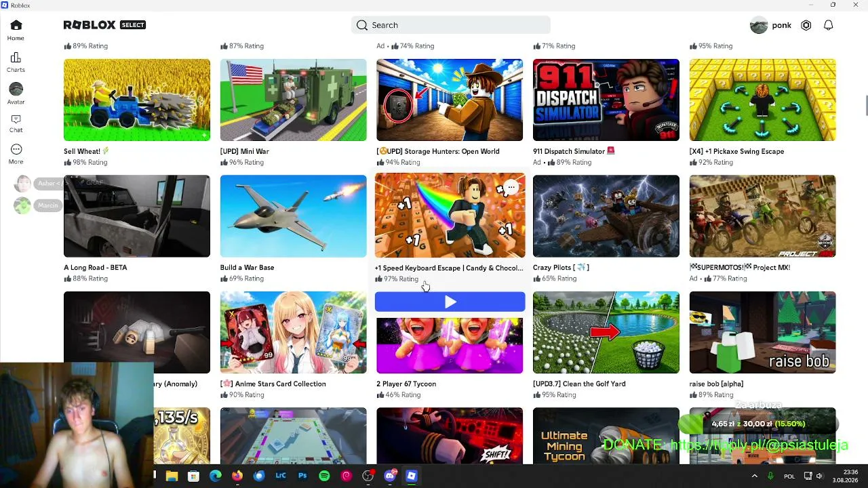Viewport: 868px width, 488px height.
Task: Open the Sell Wheat! game thumbnail
Action: tap(137, 100)
